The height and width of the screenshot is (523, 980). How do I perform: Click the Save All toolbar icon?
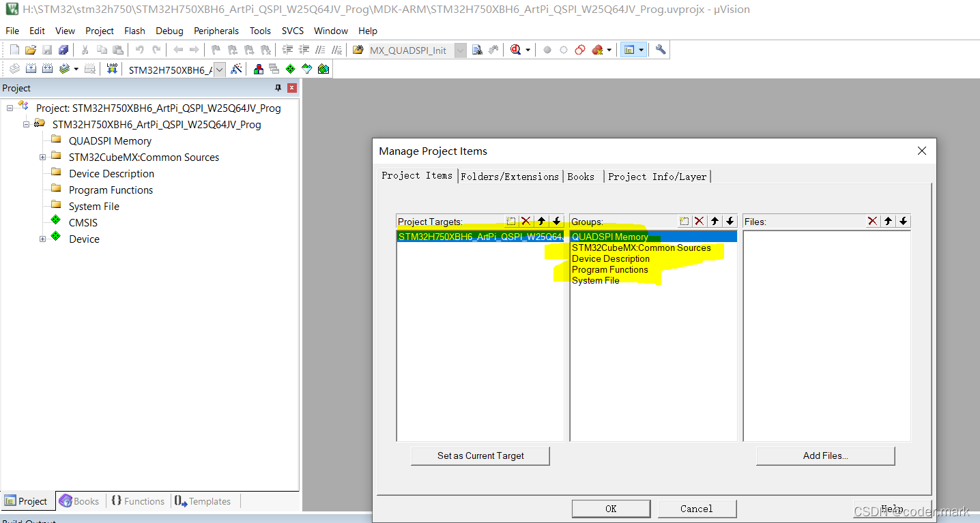tap(63, 50)
